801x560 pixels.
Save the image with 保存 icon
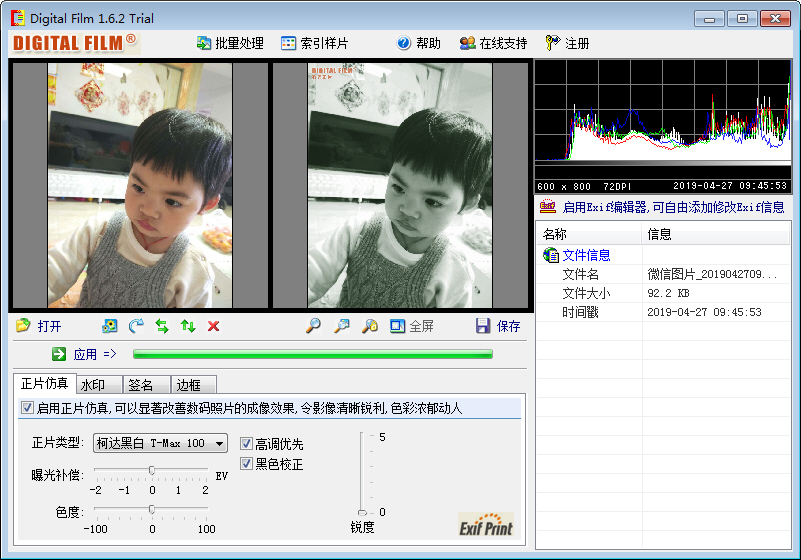click(484, 326)
